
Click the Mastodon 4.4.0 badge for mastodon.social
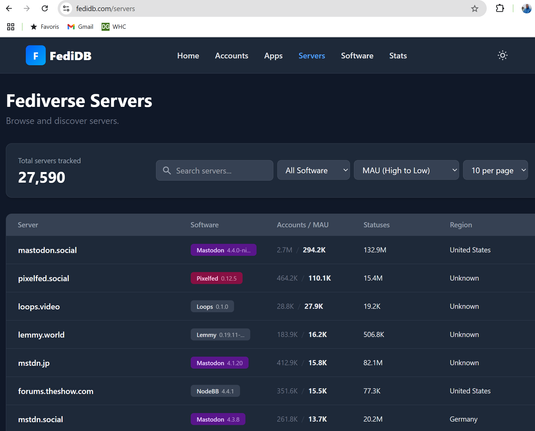(x=223, y=250)
